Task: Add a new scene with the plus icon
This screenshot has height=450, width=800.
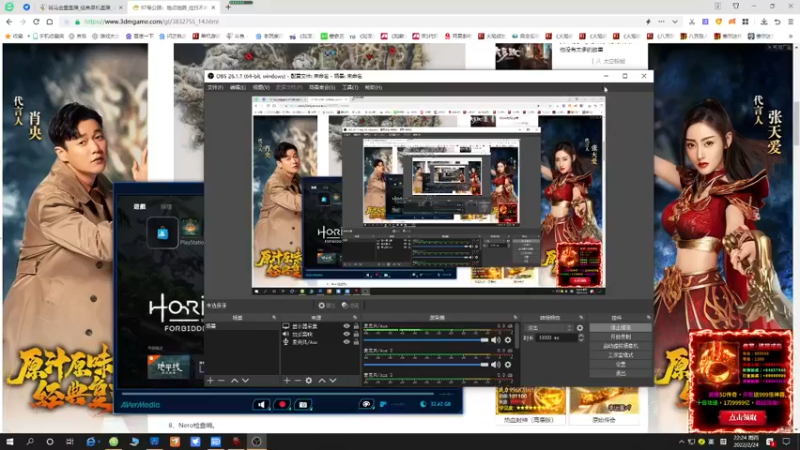Action: [x=210, y=381]
